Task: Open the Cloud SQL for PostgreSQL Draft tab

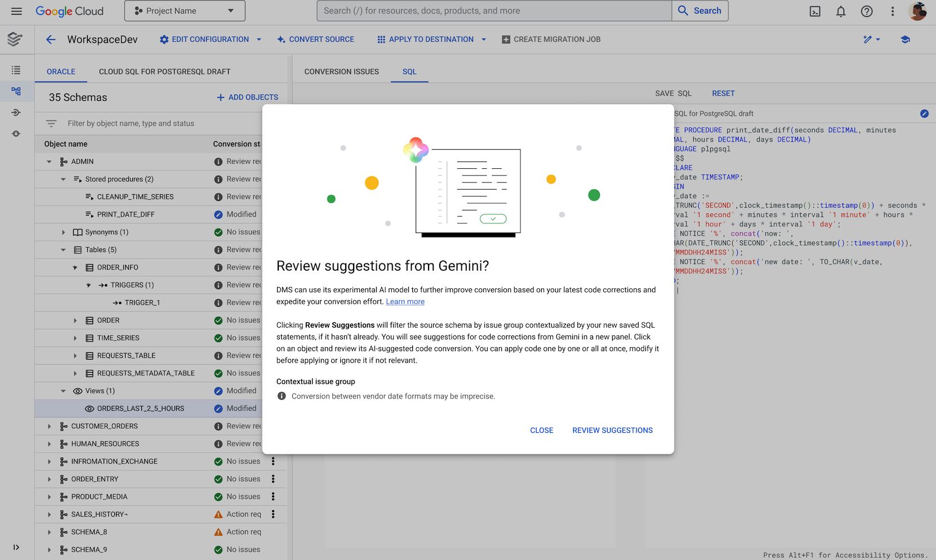Action: 164,71
